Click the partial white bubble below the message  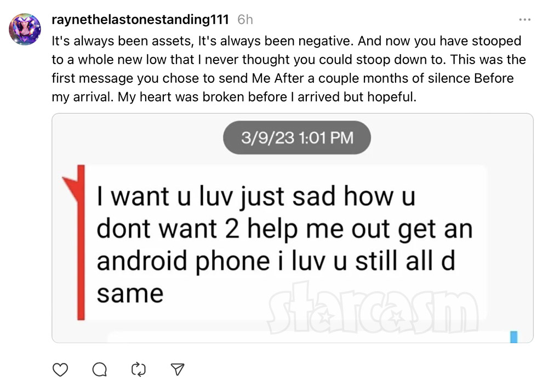click(x=307, y=337)
